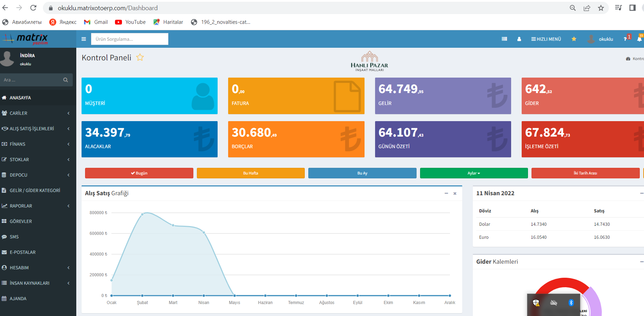644x316 pixels.
Task: Click the barcode icon in top bar
Action: 504,39
